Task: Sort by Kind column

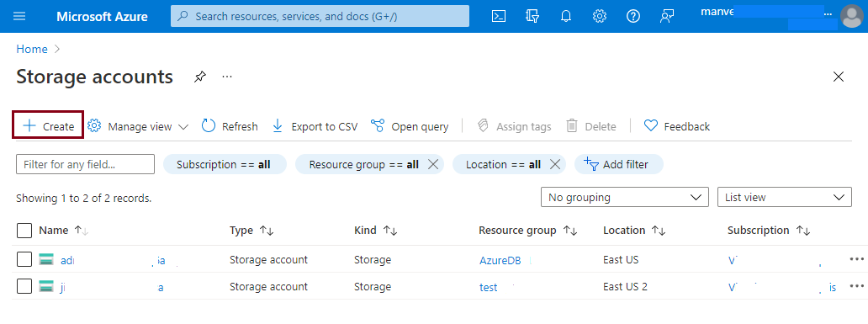Action: [x=376, y=231]
